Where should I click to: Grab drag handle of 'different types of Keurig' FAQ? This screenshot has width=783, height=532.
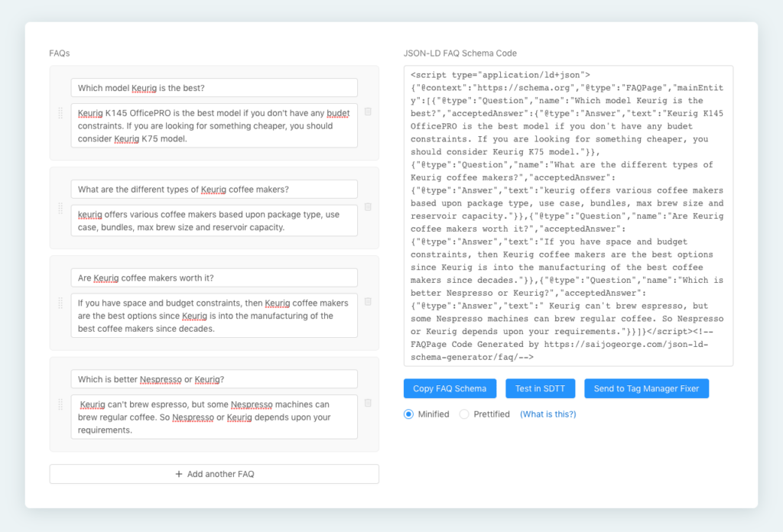coord(60,208)
